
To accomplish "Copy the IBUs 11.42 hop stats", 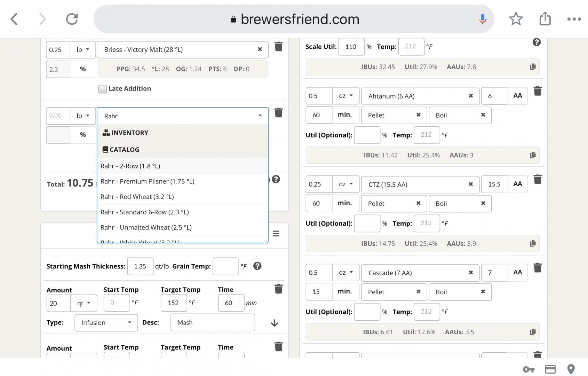I will coord(533,155).
